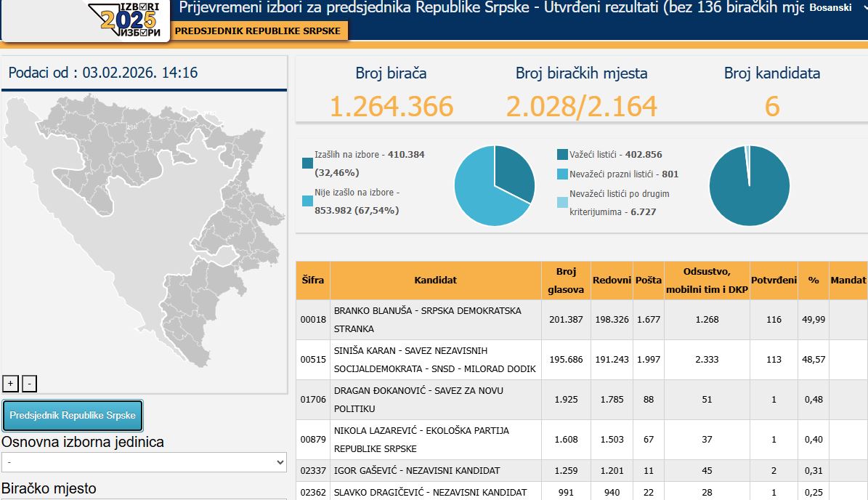Image resolution: width=868 pixels, height=500 pixels.
Task: Click the 'Mandat' column header
Action: click(848, 281)
